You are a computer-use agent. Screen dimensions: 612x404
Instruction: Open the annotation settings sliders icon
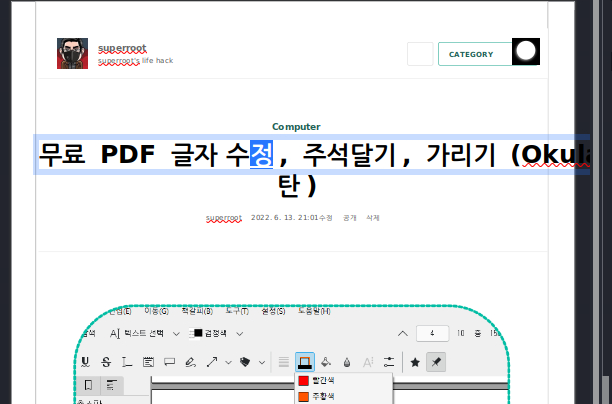tap(389, 362)
